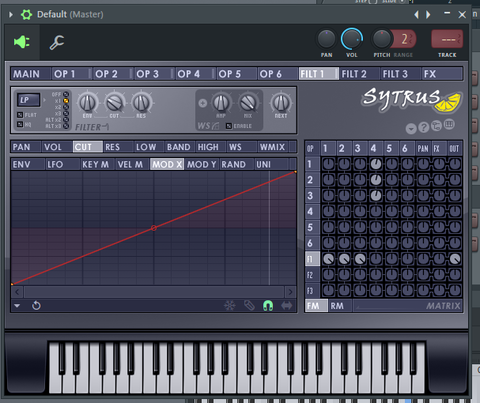480x403 pixels.
Task: Open the wrench plugin wrapper settings
Action: click(57, 42)
